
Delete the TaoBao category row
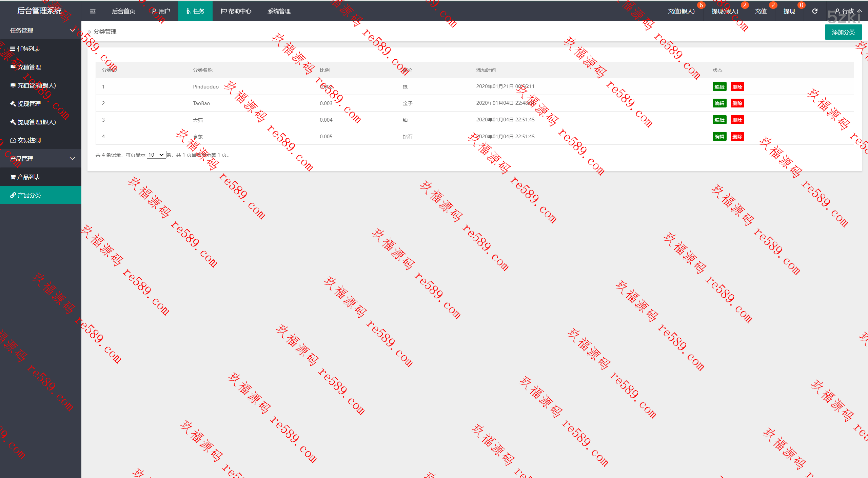pyautogui.click(x=737, y=103)
